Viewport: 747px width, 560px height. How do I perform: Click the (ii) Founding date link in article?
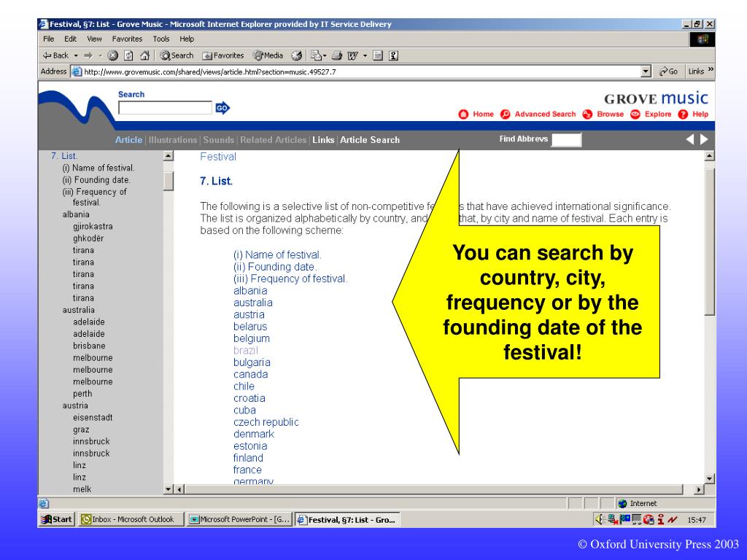(275, 267)
